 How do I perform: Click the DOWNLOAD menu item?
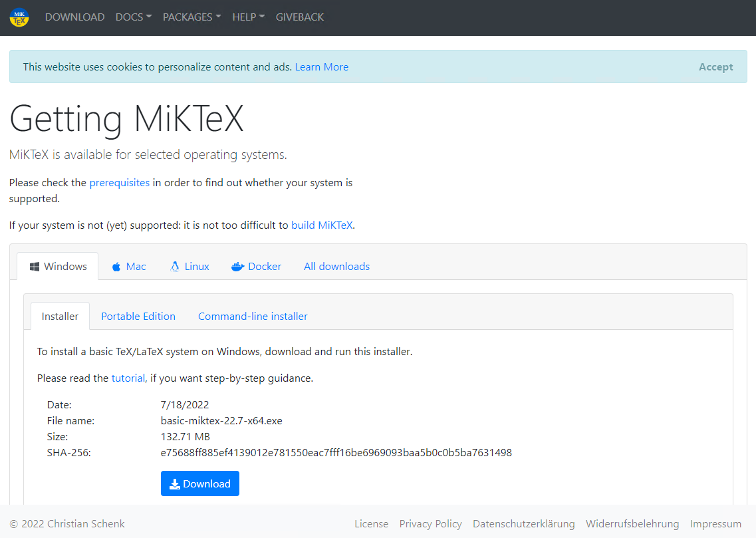pos(74,17)
